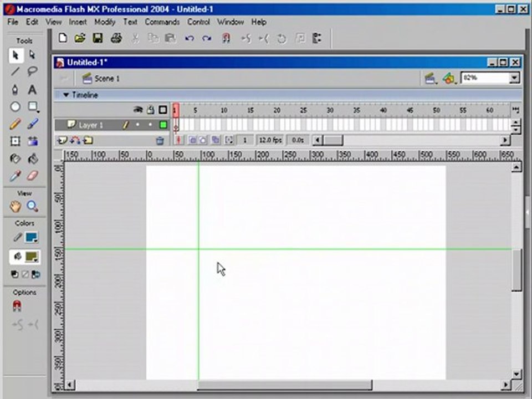Click the stage horizontal scrollbar thumb

[285, 385]
